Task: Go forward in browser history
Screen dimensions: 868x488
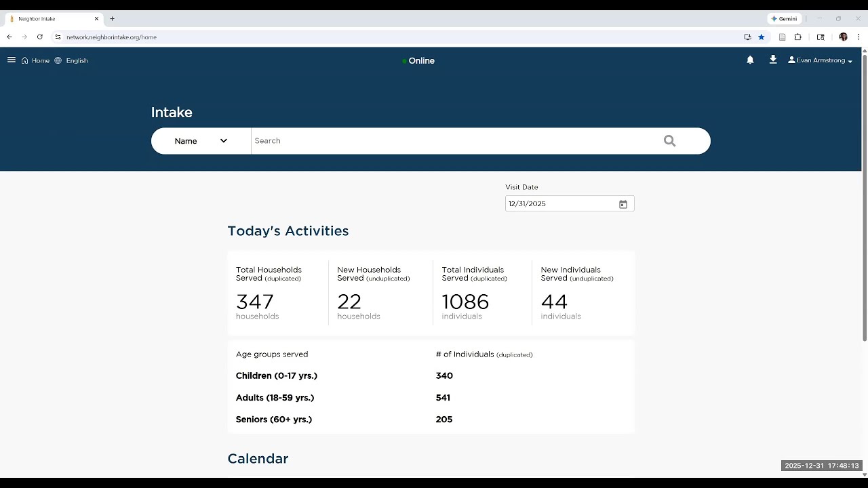Action: [24, 37]
